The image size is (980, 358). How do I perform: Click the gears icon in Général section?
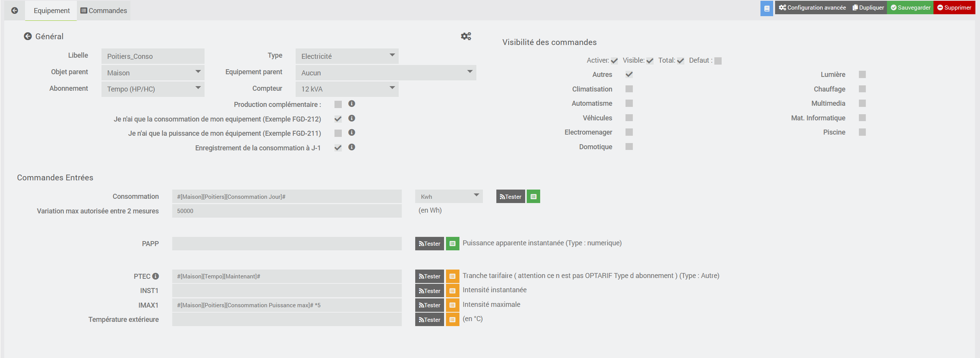pos(466,36)
